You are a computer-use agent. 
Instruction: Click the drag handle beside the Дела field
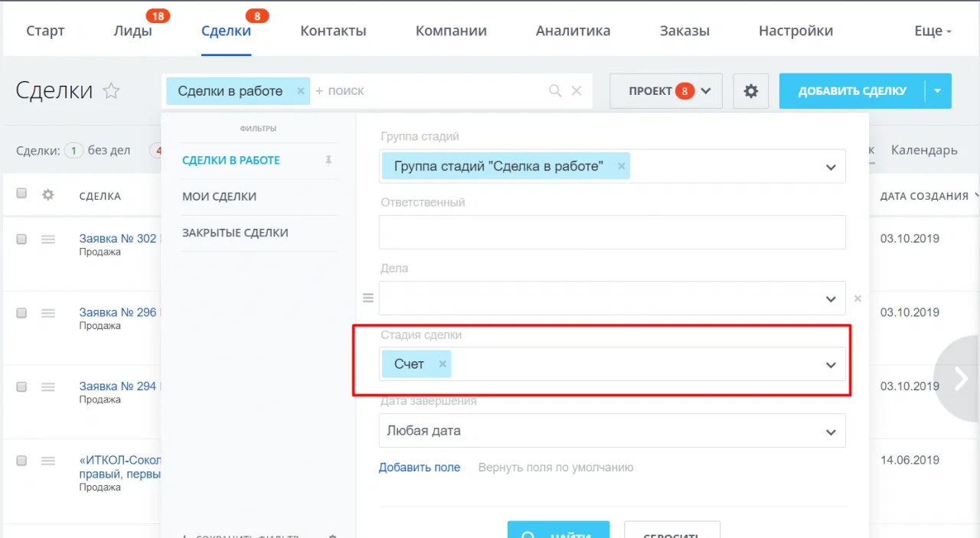[368, 298]
